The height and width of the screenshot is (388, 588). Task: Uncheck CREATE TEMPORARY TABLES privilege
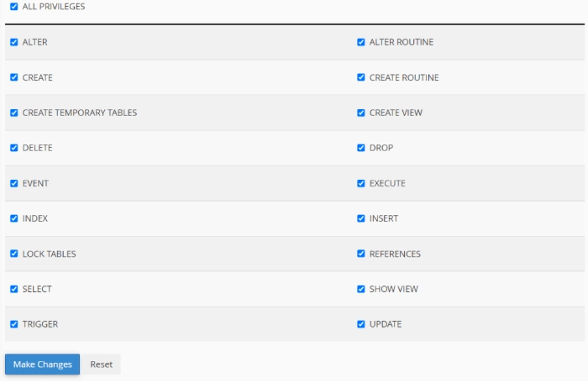(13, 113)
